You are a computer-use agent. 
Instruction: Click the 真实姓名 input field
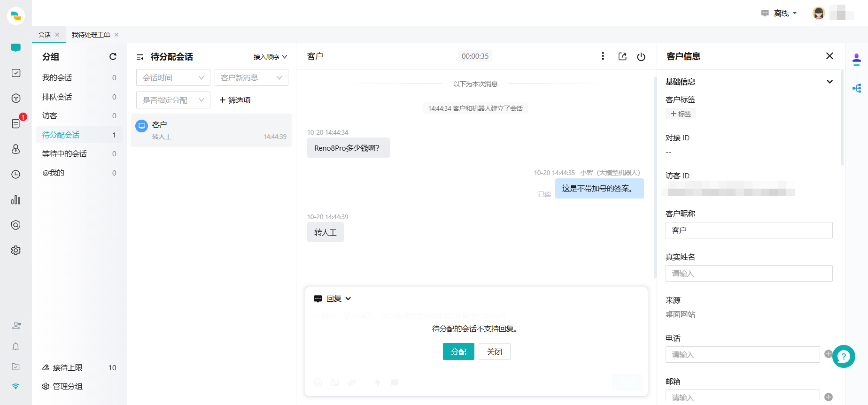(749, 273)
